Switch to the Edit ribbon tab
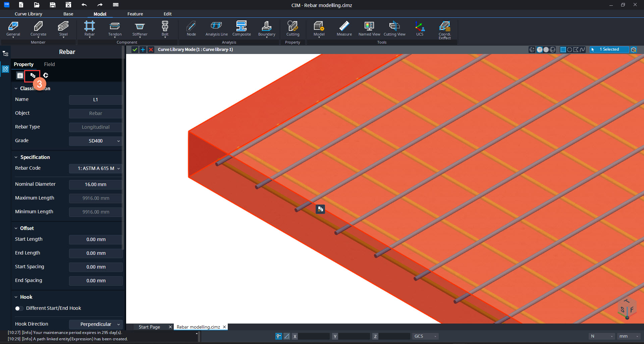This screenshot has width=644, height=344. click(x=167, y=14)
